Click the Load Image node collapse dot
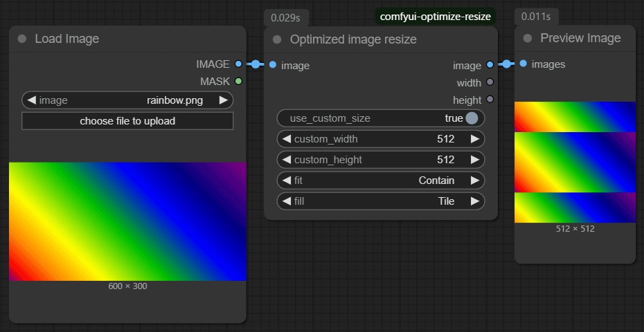The height and width of the screenshot is (332, 644). (x=22, y=39)
